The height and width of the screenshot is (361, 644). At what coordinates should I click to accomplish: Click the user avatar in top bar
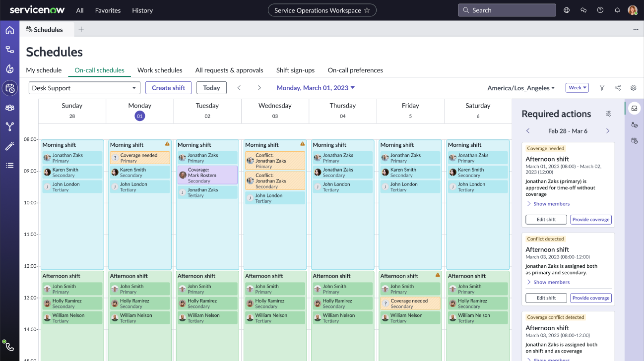coord(633,10)
